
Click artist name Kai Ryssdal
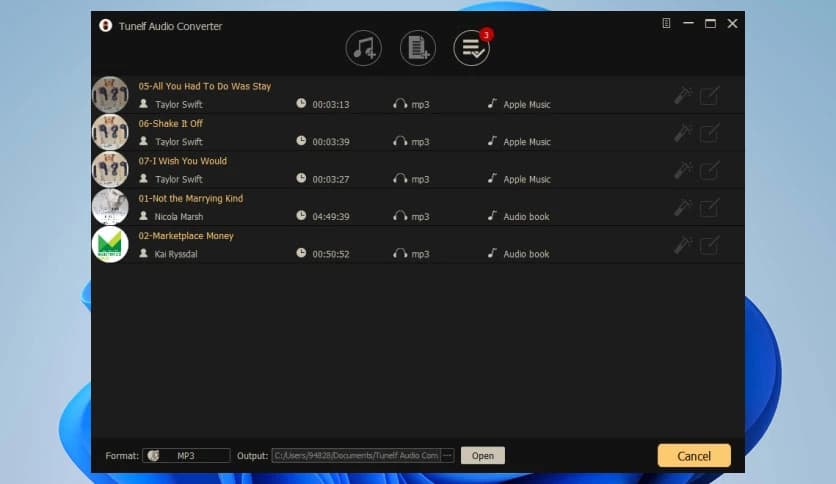[x=176, y=254]
